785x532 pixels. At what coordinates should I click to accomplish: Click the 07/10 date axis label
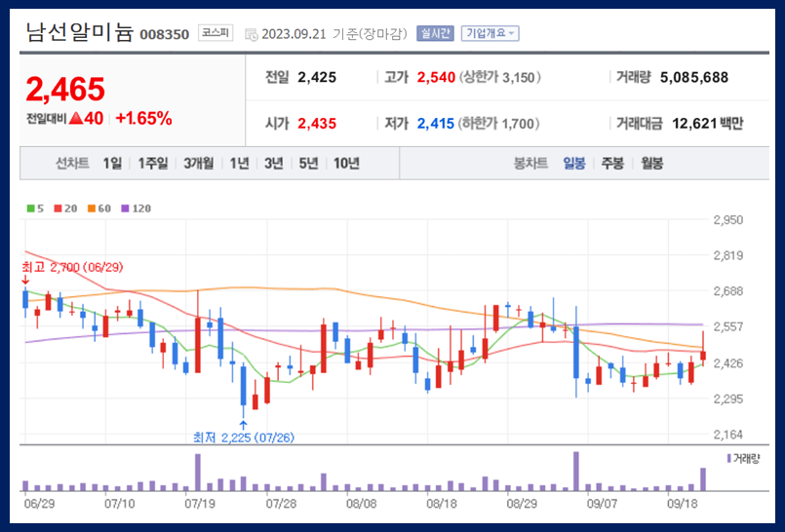119,504
